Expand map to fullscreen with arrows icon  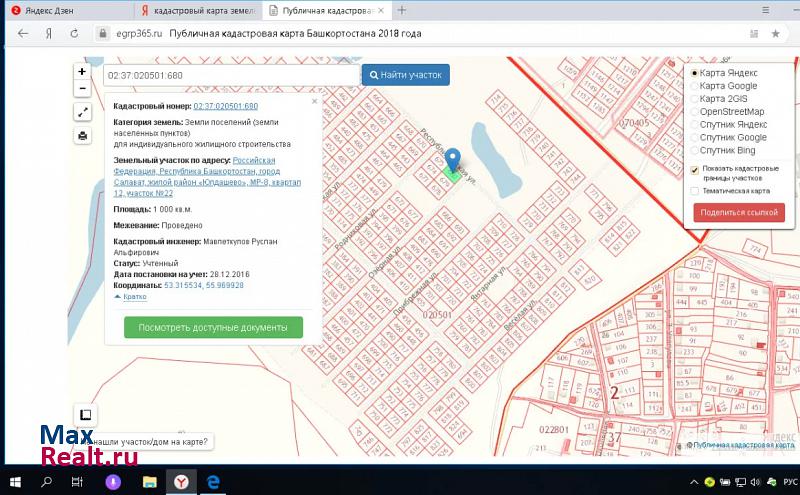82,113
